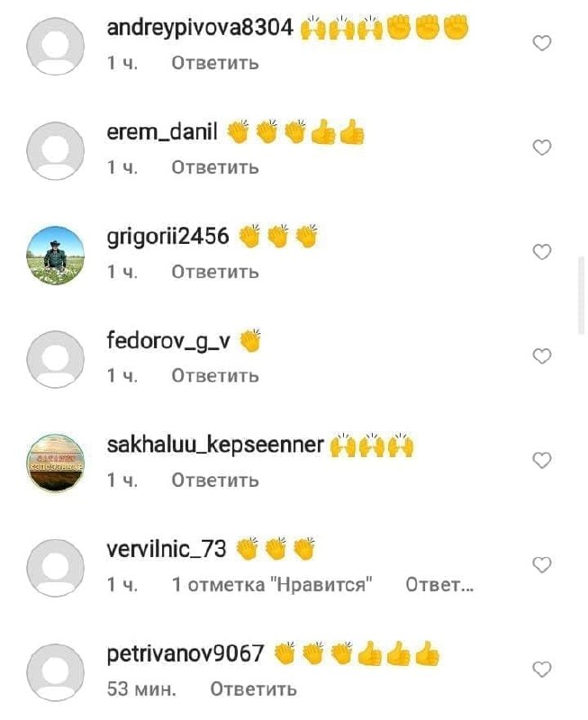Click the vertical scrollbar thumb

[582, 295]
